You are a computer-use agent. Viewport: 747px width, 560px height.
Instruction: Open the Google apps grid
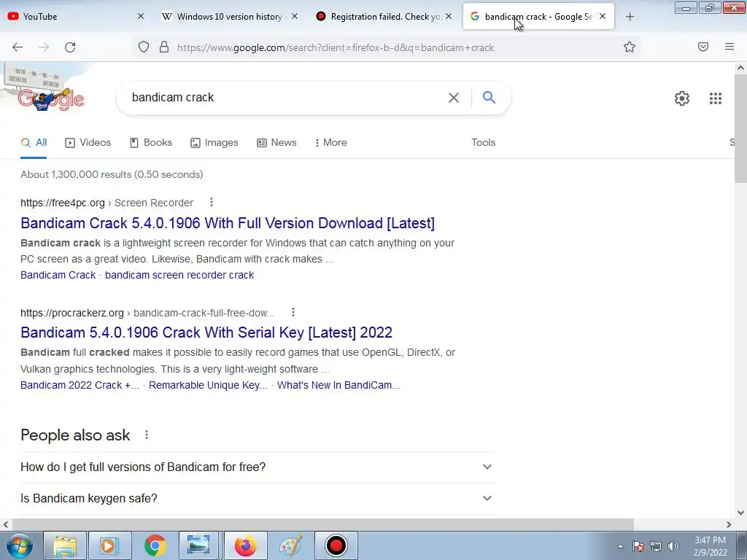point(716,98)
